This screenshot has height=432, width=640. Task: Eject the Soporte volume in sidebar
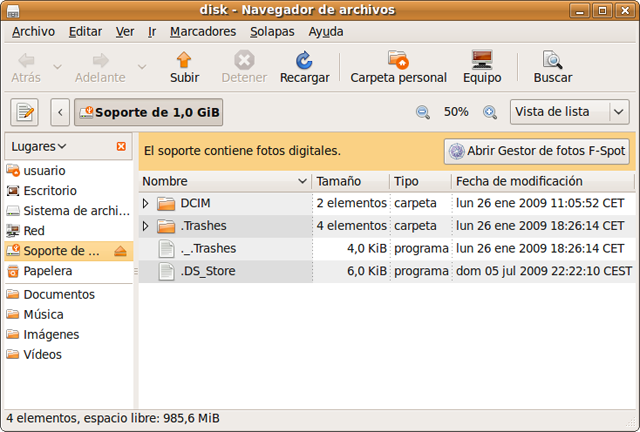point(120,251)
